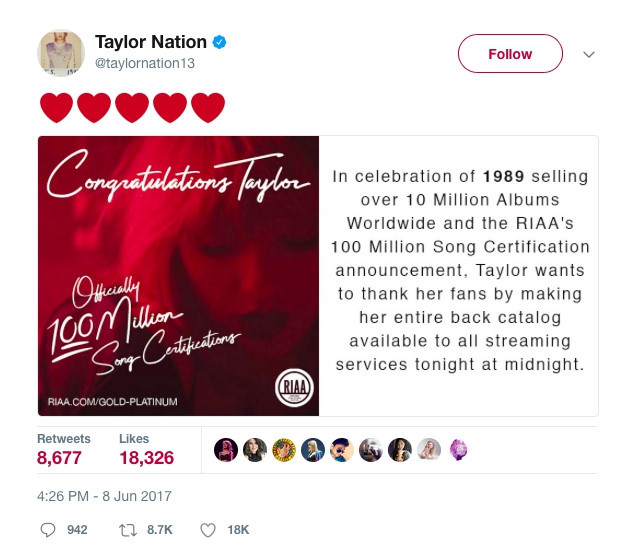Like the tweet with the heart icon
Image resolution: width=635 pixels, height=552 pixels.
pyautogui.click(x=209, y=529)
